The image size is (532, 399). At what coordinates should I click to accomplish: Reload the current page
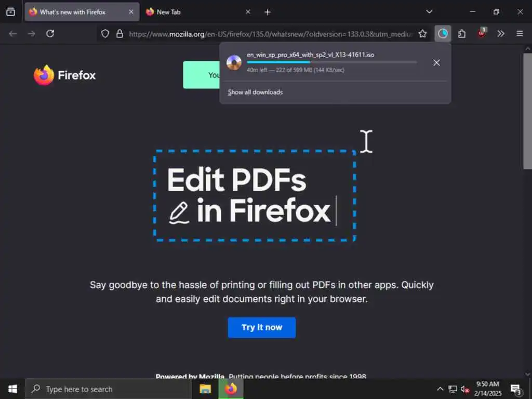pyautogui.click(x=50, y=34)
